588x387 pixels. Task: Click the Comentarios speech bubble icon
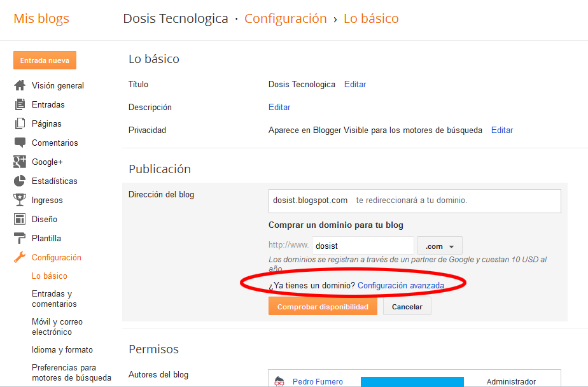20,143
